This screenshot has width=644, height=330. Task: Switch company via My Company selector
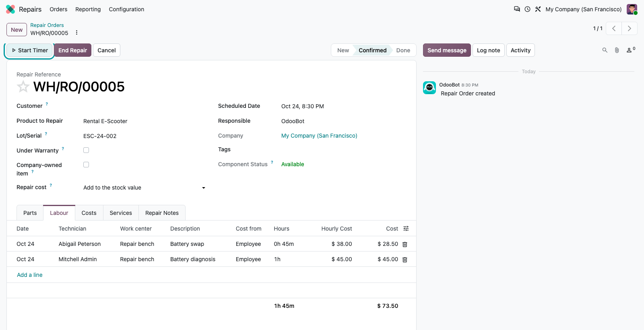coord(584,9)
